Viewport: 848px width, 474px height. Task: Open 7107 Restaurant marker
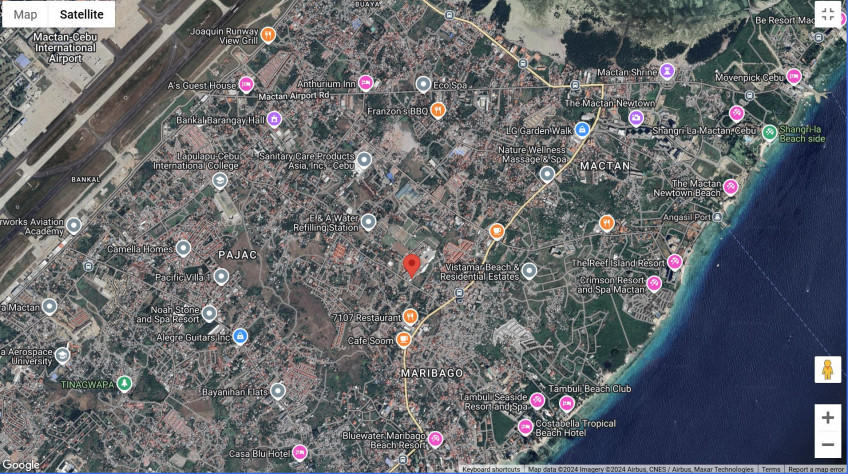click(410, 317)
